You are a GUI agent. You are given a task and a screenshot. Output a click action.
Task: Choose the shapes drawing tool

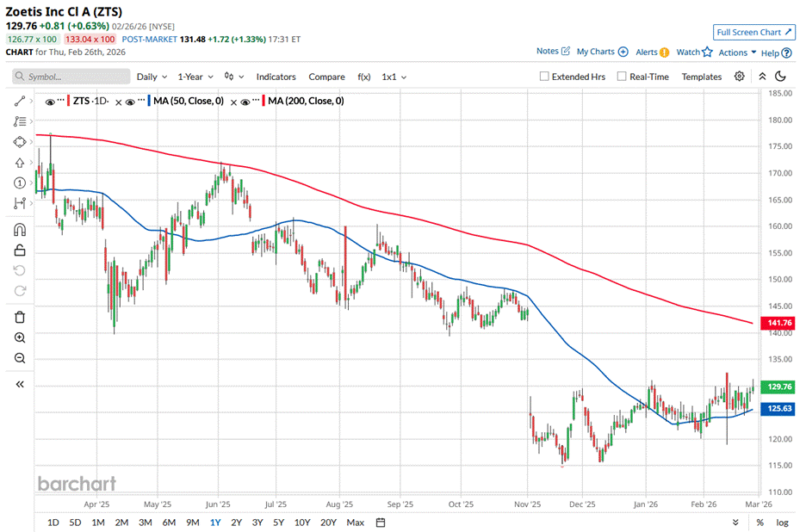coord(20,142)
